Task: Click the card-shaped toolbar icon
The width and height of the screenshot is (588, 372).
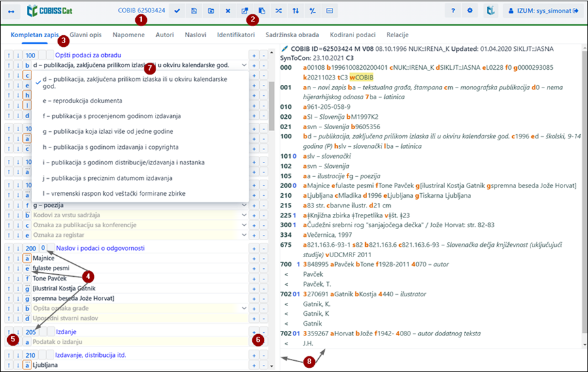Action: coord(330,11)
